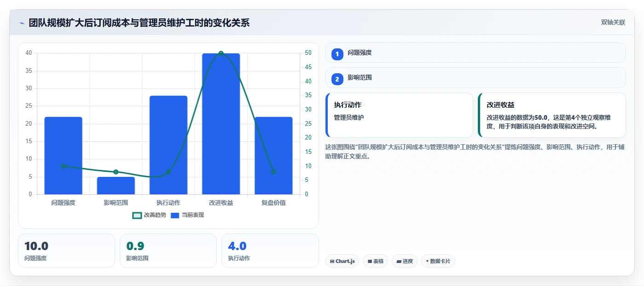Click the 4.0 执行动作 stat card
Image resolution: width=644 pixels, height=286 pixels.
point(270,251)
